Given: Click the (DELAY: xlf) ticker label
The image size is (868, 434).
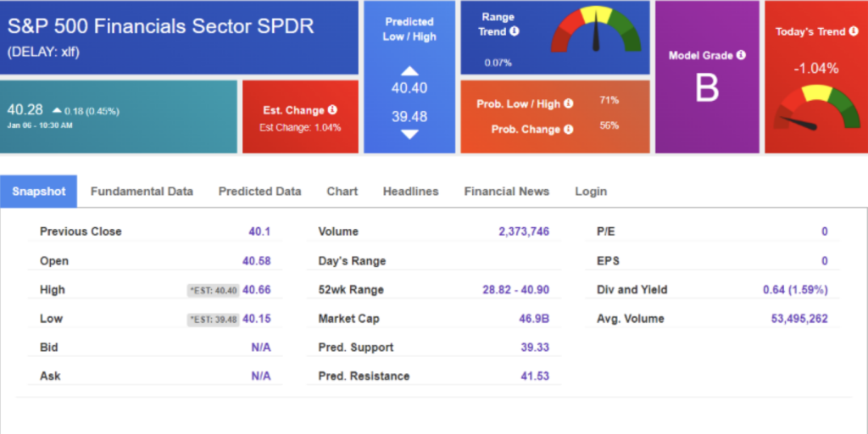Looking at the screenshot, I should [x=43, y=53].
